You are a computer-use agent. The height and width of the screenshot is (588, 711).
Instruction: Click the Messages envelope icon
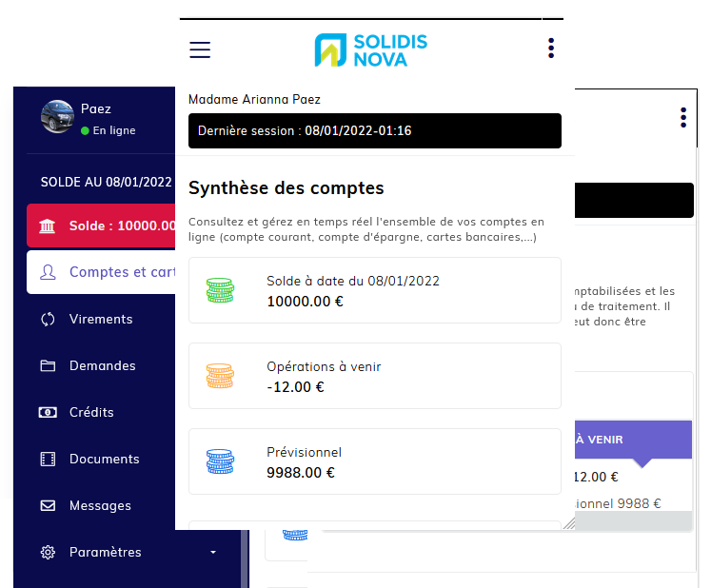click(48, 506)
